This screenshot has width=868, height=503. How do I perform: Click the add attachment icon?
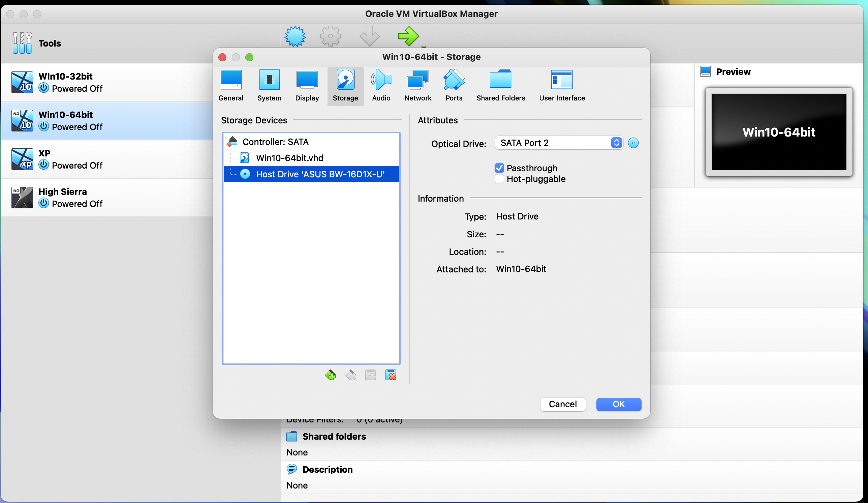click(x=371, y=375)
